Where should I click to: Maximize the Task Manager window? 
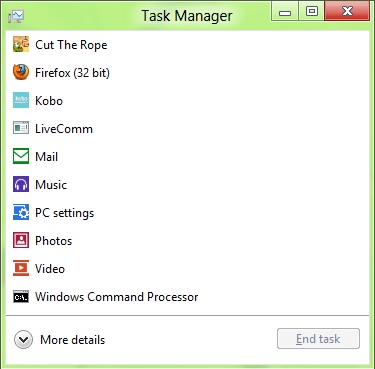pyautogui.click(x=312, y=12)
